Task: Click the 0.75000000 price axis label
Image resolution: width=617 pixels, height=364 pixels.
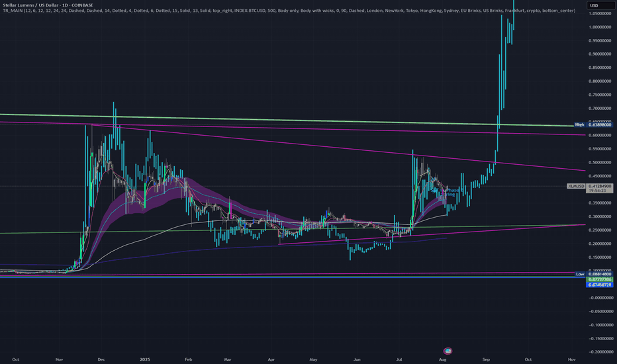Action: [x=600, y=95]
